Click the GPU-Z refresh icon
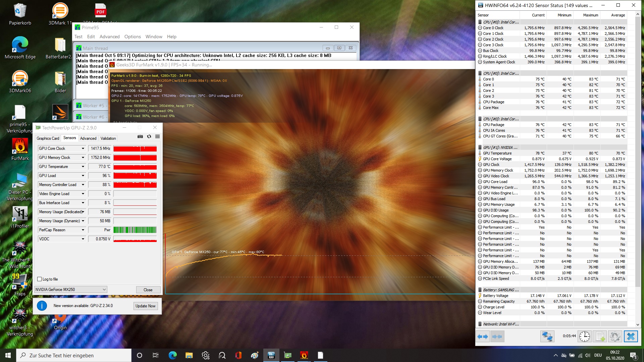 pos(149,136)
